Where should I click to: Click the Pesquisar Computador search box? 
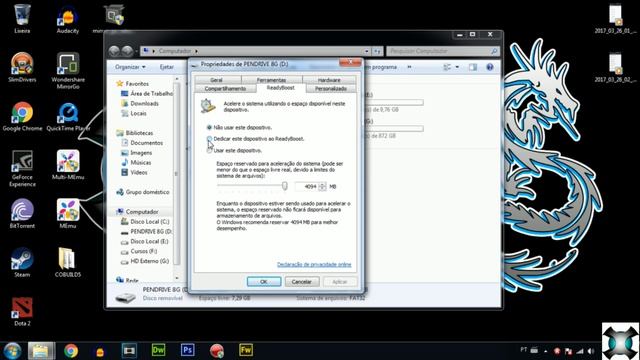pyautogui.click(x=442, y=51)
